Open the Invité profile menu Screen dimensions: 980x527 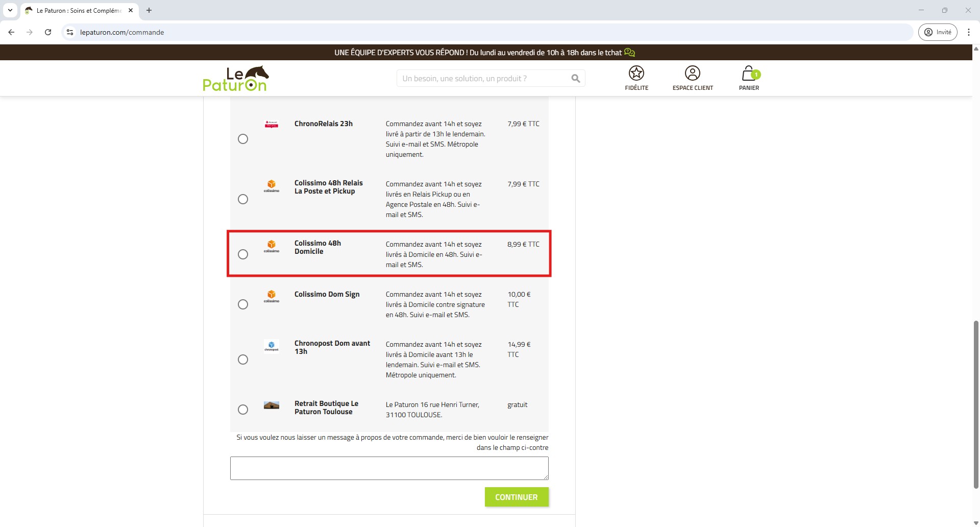click(938, 32)
